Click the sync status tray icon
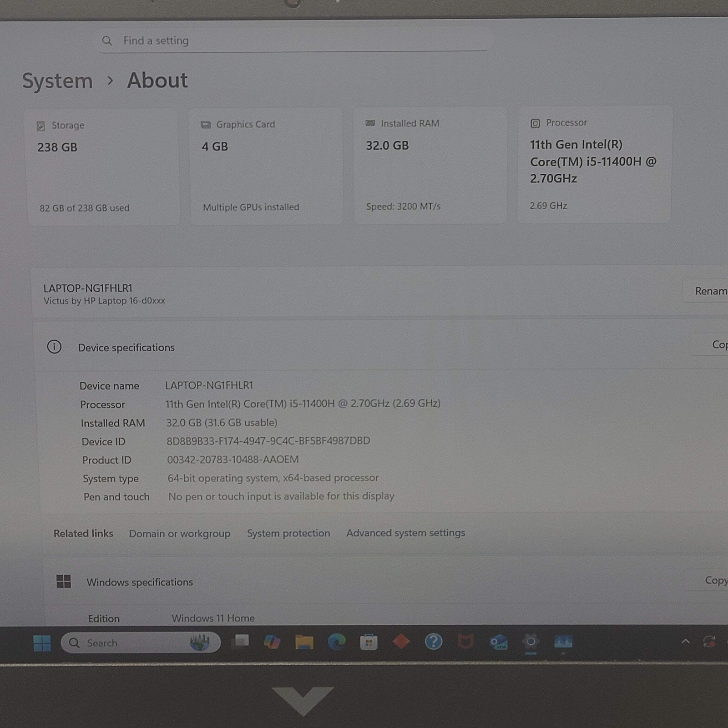 tap(709, 642)
